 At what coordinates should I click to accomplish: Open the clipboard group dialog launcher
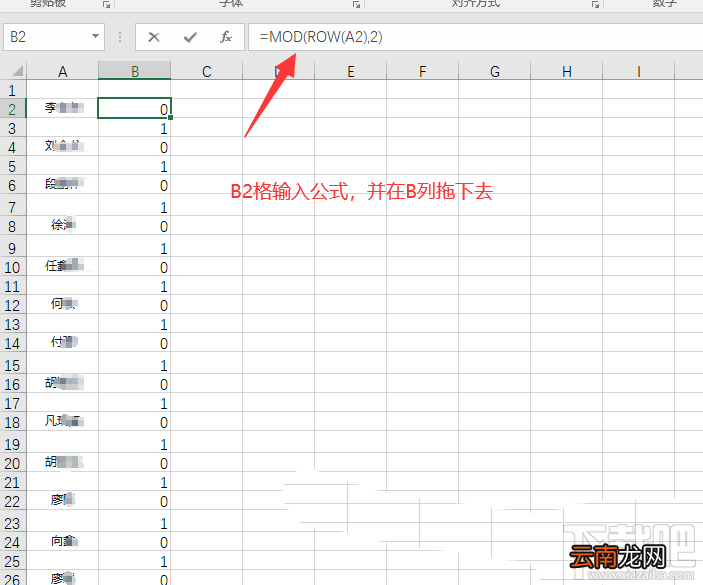click(106, 4)
